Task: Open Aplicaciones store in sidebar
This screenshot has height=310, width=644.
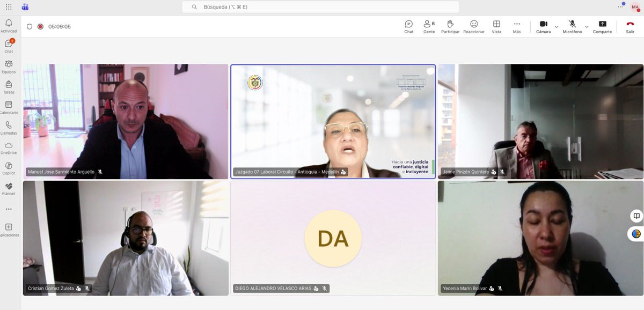Action: click(x=9, y=230)
